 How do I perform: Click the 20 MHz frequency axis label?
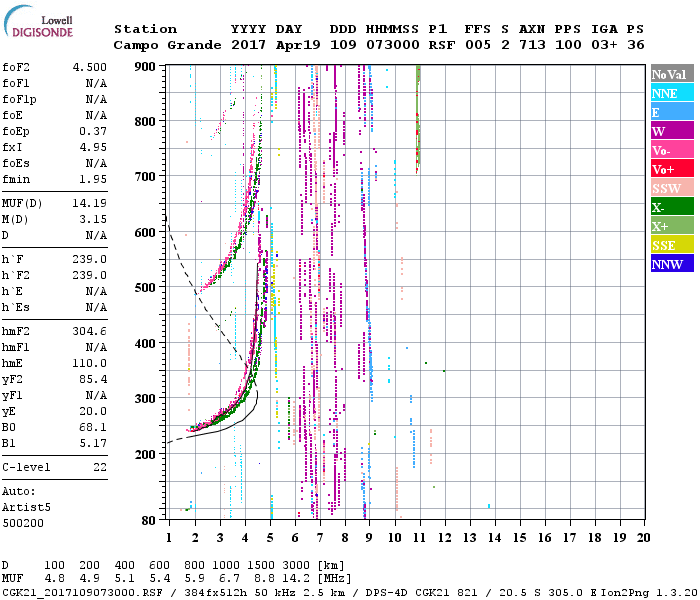pyautogui.click(x=644, y=538)
